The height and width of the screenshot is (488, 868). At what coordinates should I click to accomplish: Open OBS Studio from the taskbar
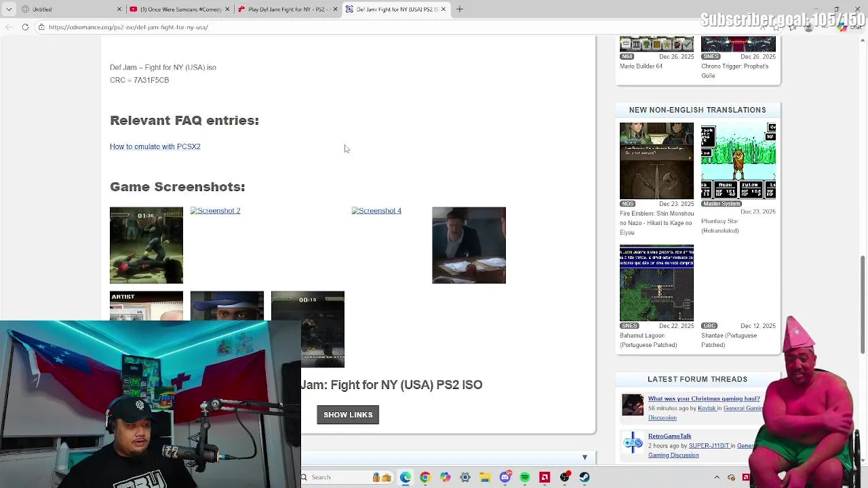564,477
